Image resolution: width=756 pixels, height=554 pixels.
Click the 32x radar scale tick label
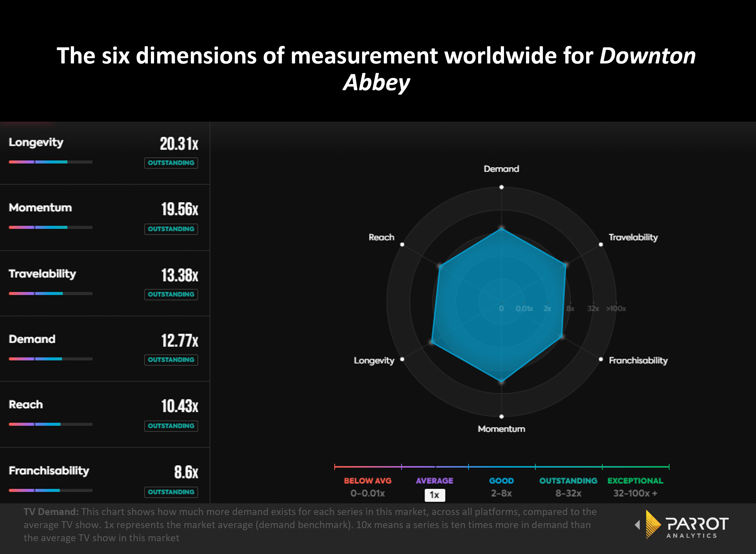click(x=593, y=308)
